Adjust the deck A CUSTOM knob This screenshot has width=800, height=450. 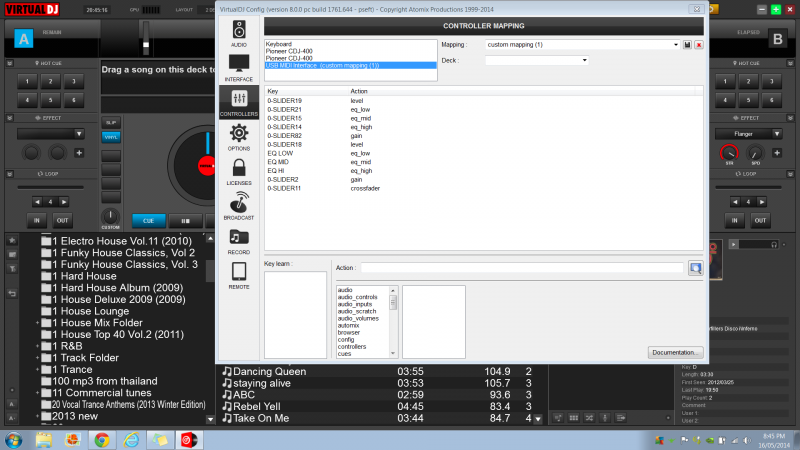[x=110, y=216]
